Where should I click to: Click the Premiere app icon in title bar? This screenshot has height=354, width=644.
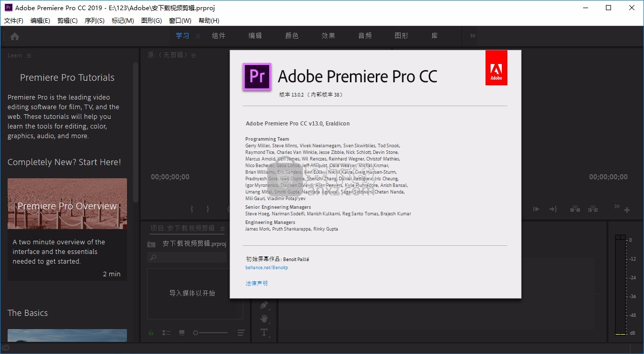coord(8,8)
